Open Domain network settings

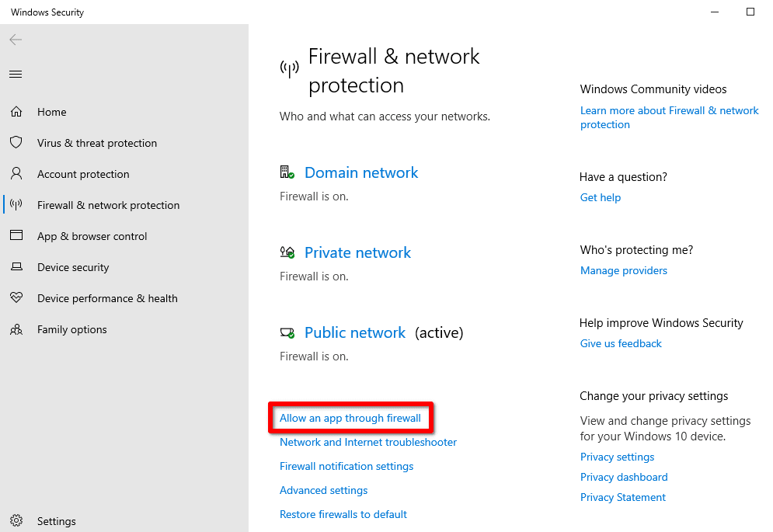[x=361, y=172]
